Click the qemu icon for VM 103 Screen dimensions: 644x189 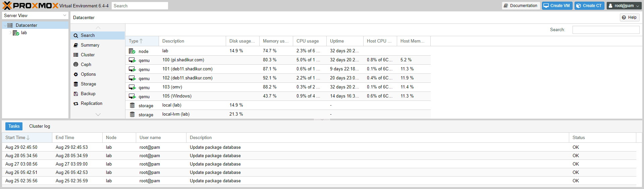pyautogui.click(x=132, y=87)
